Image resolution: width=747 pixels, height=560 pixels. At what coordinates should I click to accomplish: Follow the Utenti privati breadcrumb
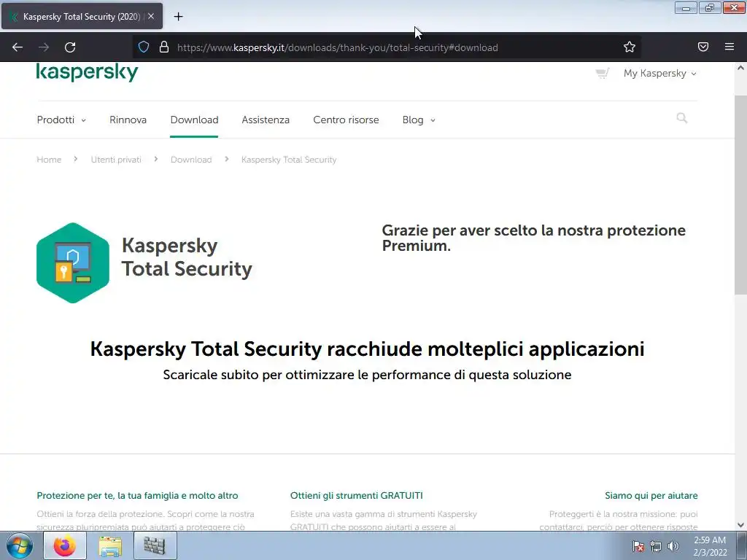point(116,160)
